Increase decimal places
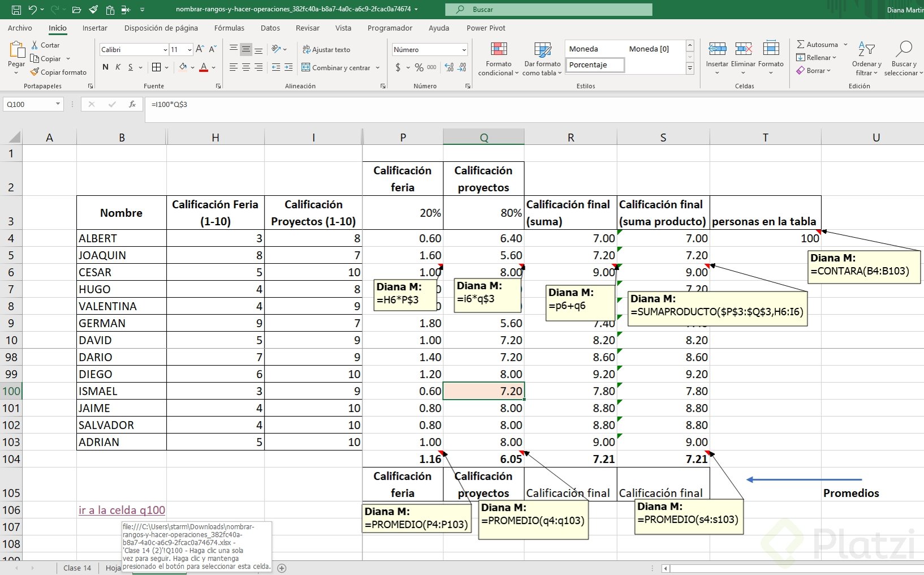The width and height of the screenshot is (924, 575). click(450, 67)
